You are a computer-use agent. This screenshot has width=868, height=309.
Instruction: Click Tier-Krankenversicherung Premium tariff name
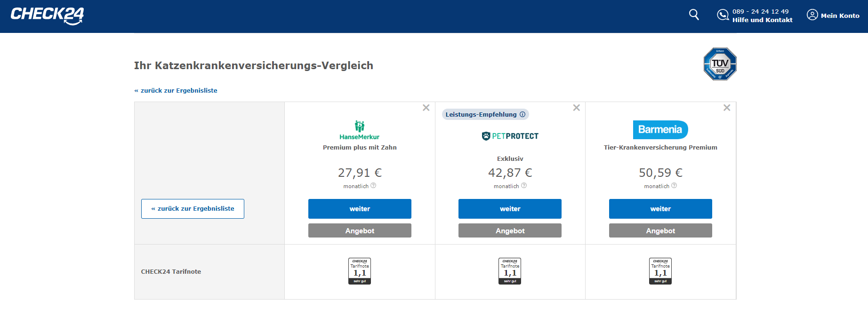[660, 147]
